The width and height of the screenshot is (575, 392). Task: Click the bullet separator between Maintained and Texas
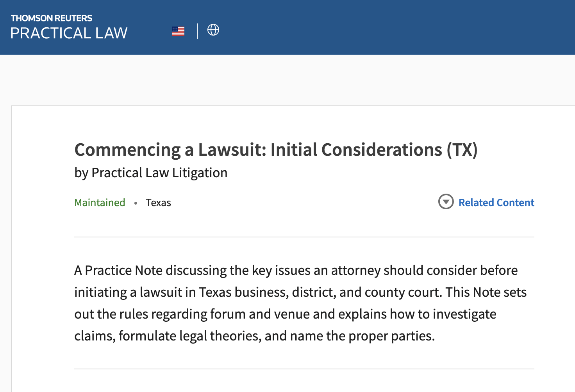click(x=136, y=203)
